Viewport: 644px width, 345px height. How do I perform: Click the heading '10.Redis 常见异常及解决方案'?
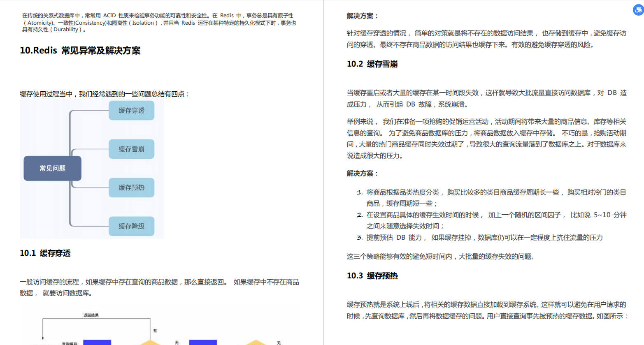(x=80, y=51)
